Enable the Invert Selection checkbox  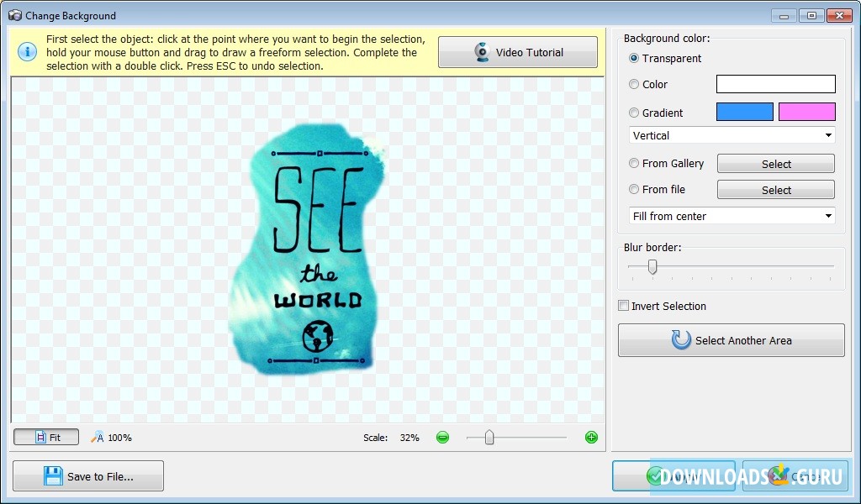click(624, 307)
